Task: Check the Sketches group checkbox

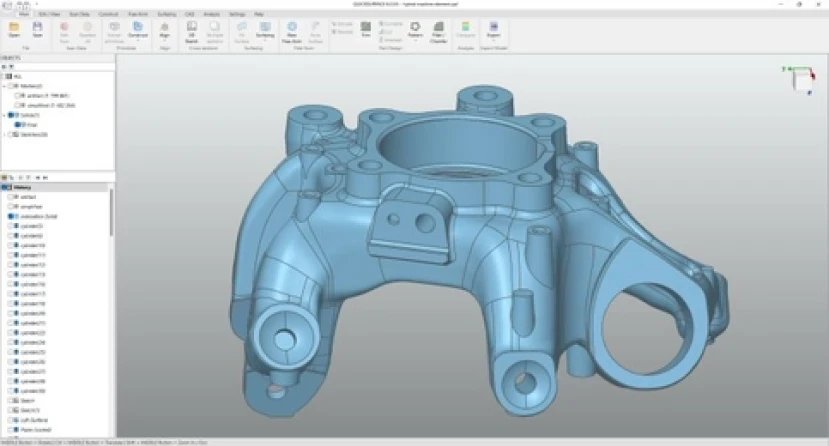Action: [11, 135]
